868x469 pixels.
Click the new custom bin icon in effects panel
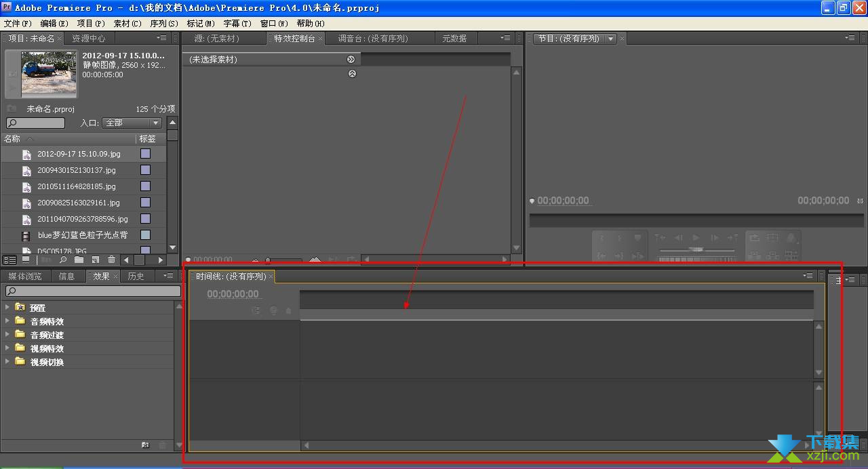[145, 445]
